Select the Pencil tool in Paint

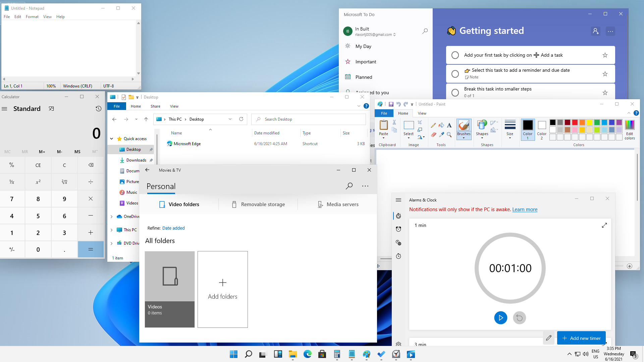tap(433, 125)
